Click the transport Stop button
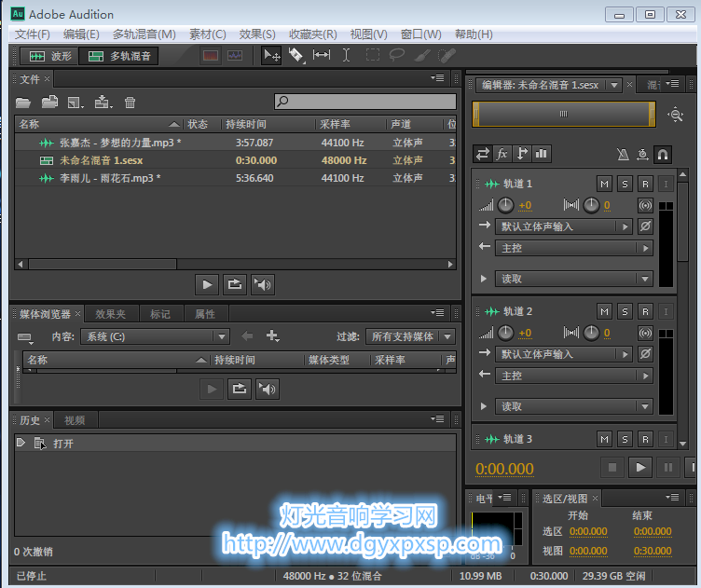The image size is (701, 588). (612, 468)
